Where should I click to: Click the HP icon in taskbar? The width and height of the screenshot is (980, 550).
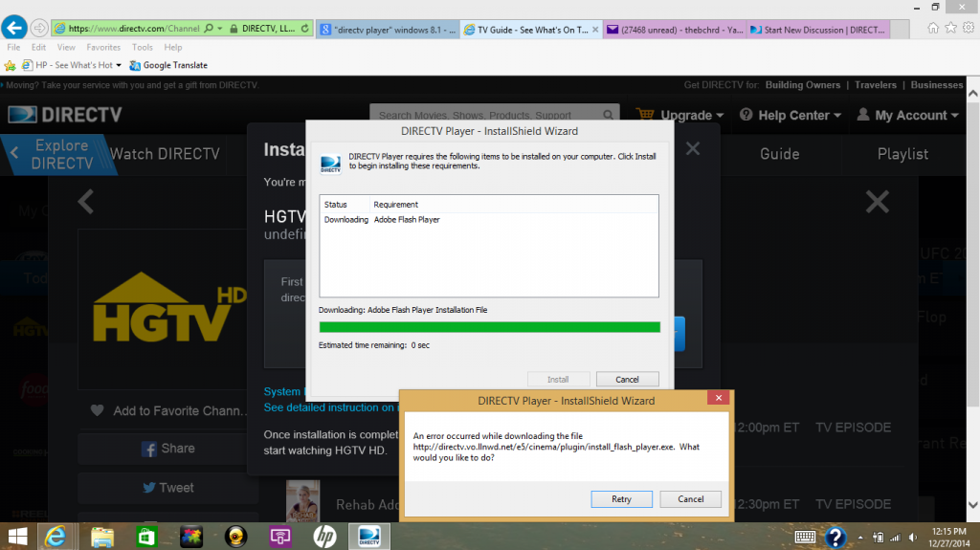point(324,537)
